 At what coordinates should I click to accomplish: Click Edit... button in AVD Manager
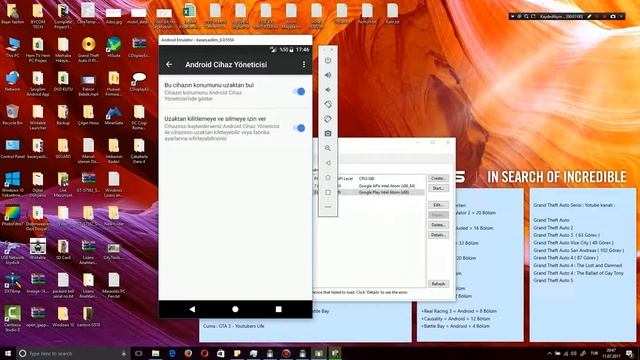(438, 205)
